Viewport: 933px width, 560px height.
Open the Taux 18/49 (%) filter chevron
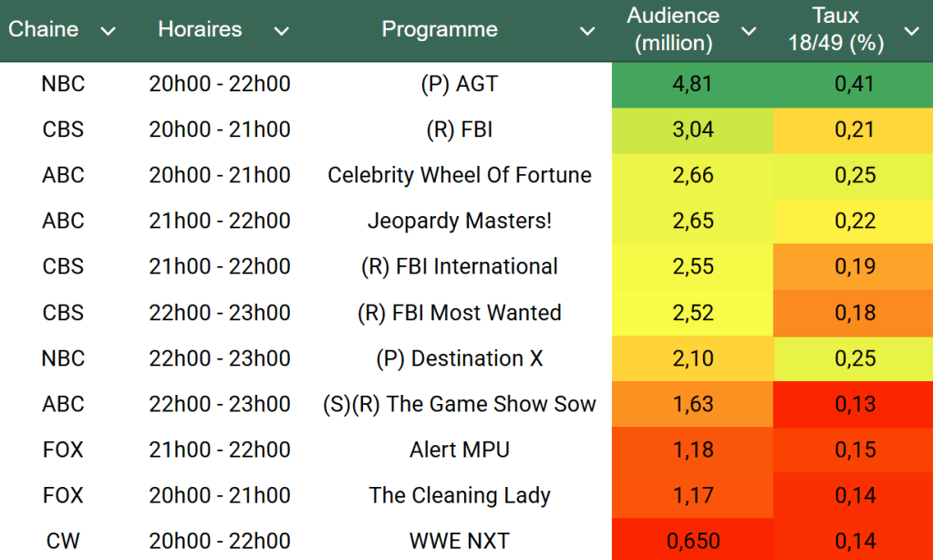910,31
